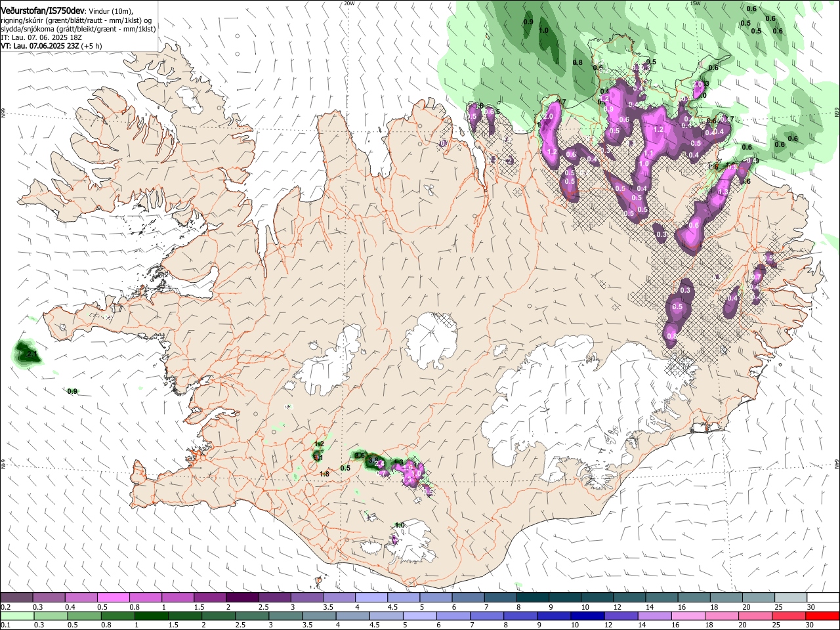Image resolution: width=840 pixels, height=630 pixels.
Task: Pick the white 30 swatch in upper snow scale
Action: click(x=822, y=598)
